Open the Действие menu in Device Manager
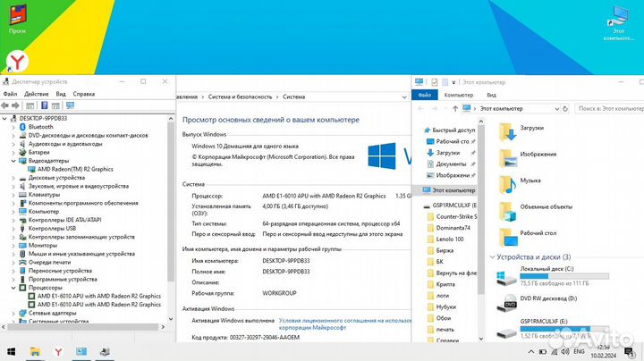Viewport: 644px width, 361px height. [37, 94]
